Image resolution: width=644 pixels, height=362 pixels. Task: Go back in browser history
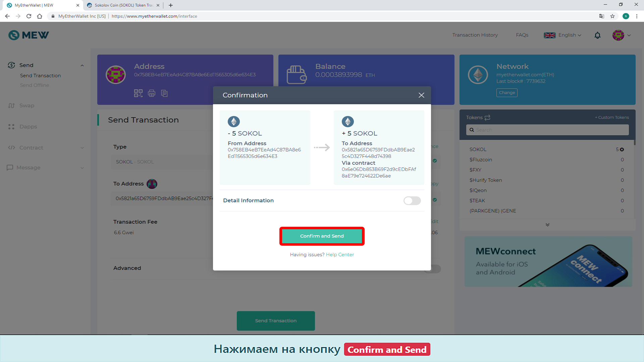(x=7, y=16)
